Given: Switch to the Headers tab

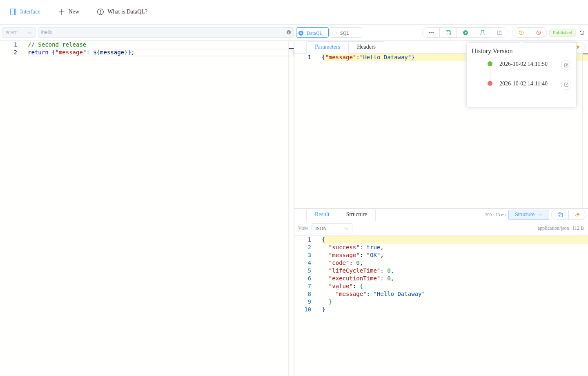Looking at the screenshot, I should [366, 47].
